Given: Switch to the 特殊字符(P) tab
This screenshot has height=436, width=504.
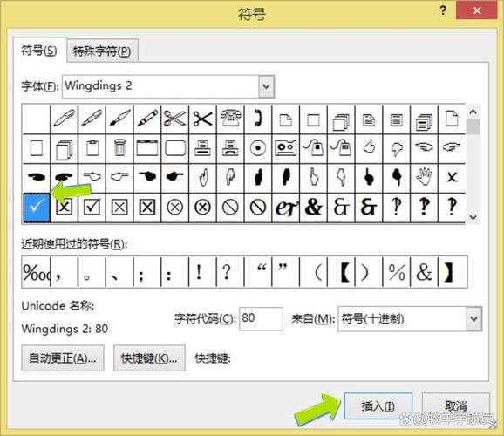Looking at the screenshot, I should pos(102,51).
